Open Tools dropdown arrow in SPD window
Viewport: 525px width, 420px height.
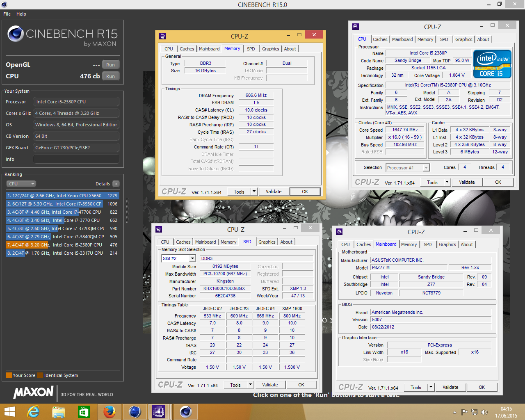click(x=251, y=385)
